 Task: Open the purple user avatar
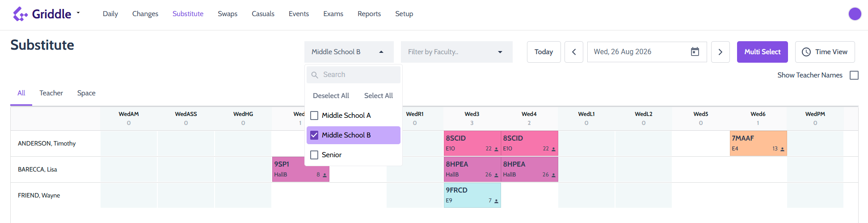point(855,14)
